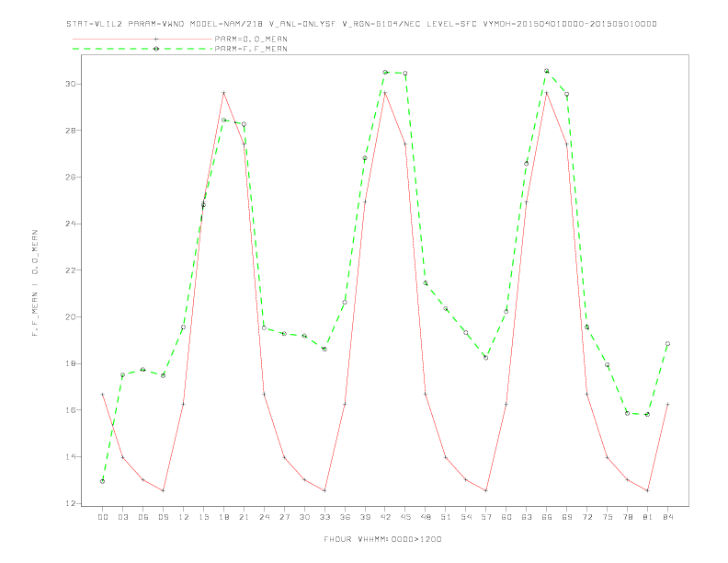This screenshot has width=728, height=563.
Task: Click the 39 forecast hour x-axis label
Action: pos(365,517)
